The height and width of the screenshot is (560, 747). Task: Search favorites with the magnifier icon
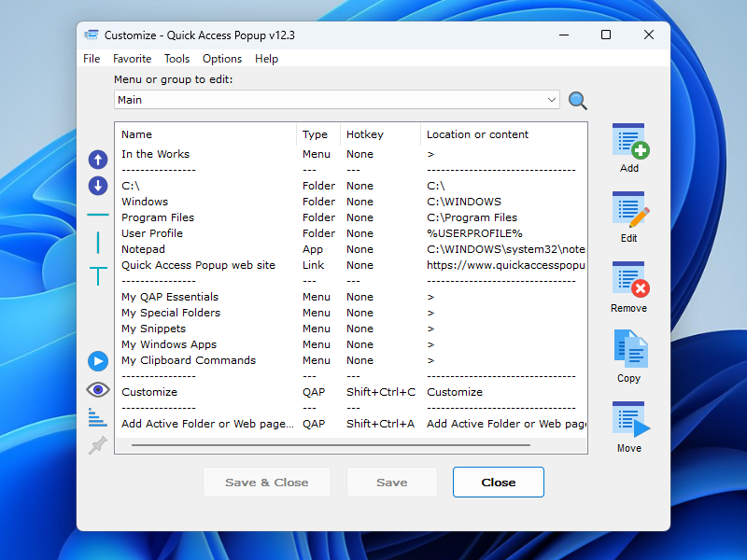(577, 101)
